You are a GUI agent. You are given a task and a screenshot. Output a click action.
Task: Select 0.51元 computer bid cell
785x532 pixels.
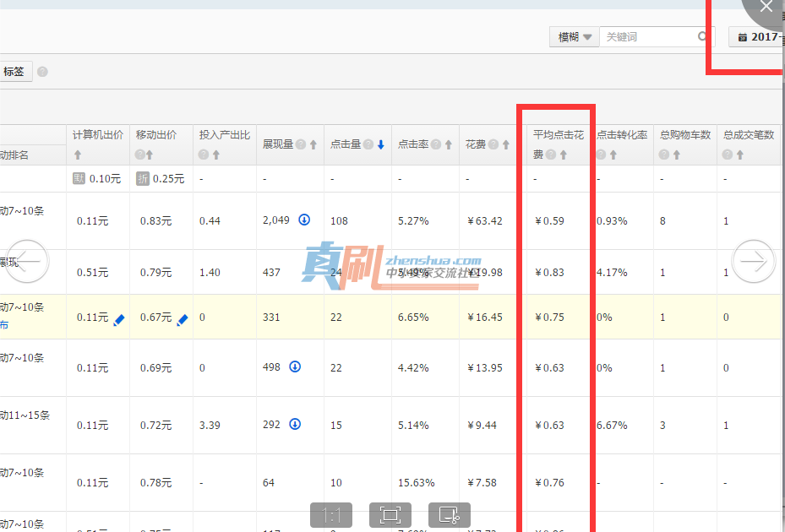coord(92,272)
